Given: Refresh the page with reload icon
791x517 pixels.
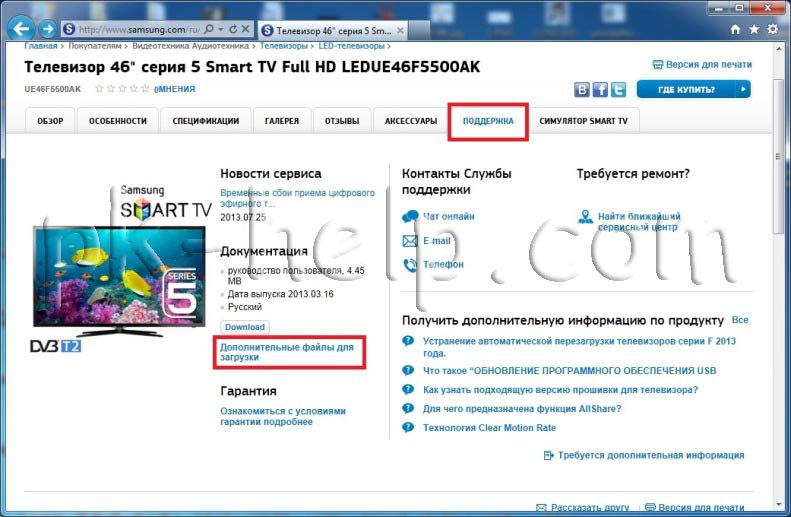Looking at the screenshot, I should point(233,29).
